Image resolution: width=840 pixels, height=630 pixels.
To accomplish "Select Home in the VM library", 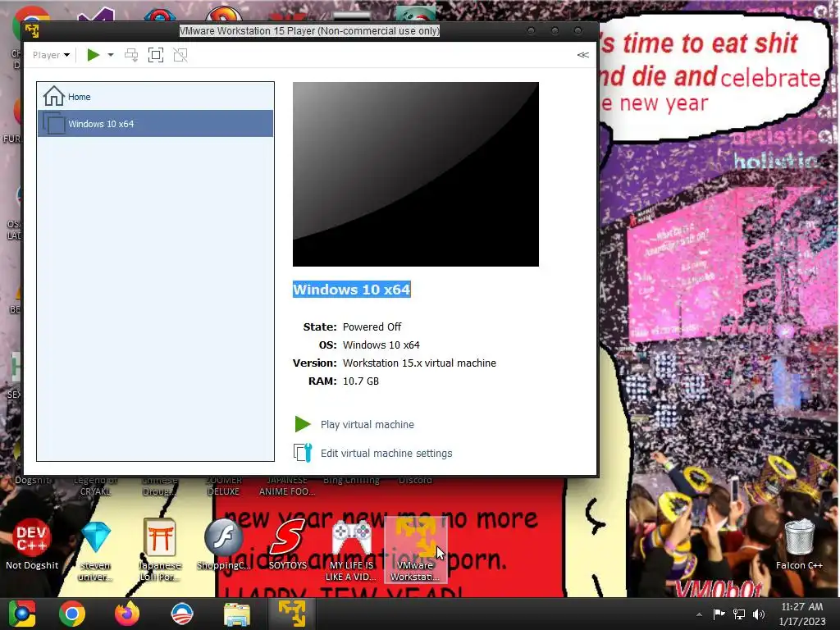I will point(155,97).
